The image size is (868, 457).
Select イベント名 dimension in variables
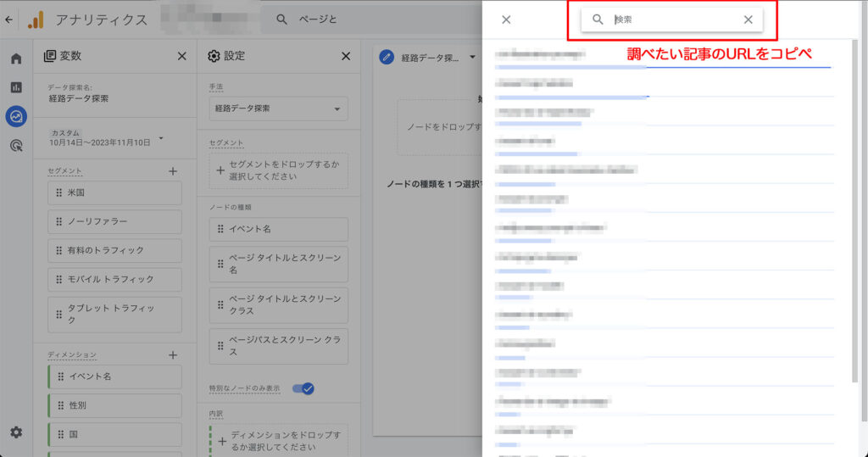(114, 376)
